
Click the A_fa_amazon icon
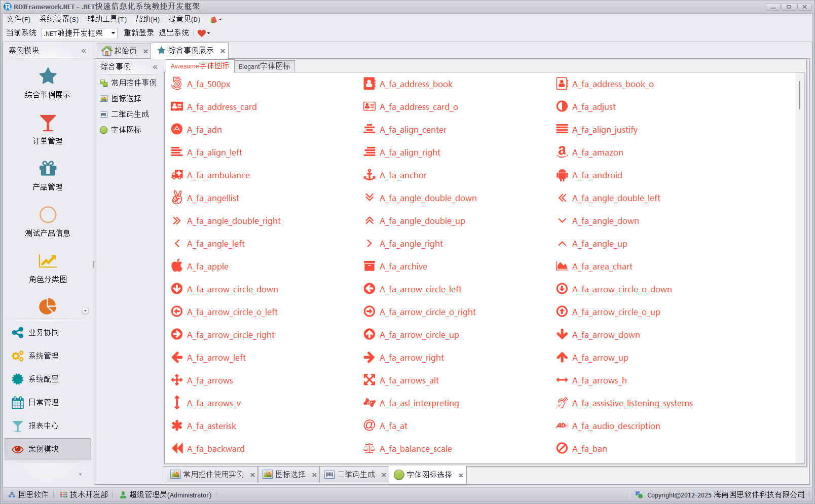click(x=562, y=152)
